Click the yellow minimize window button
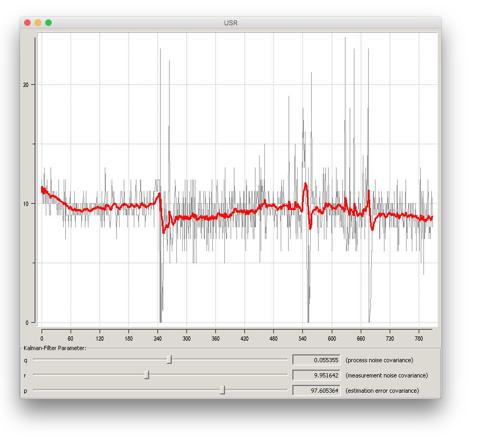This screenshot has height=448, width=484. point(38,23)
